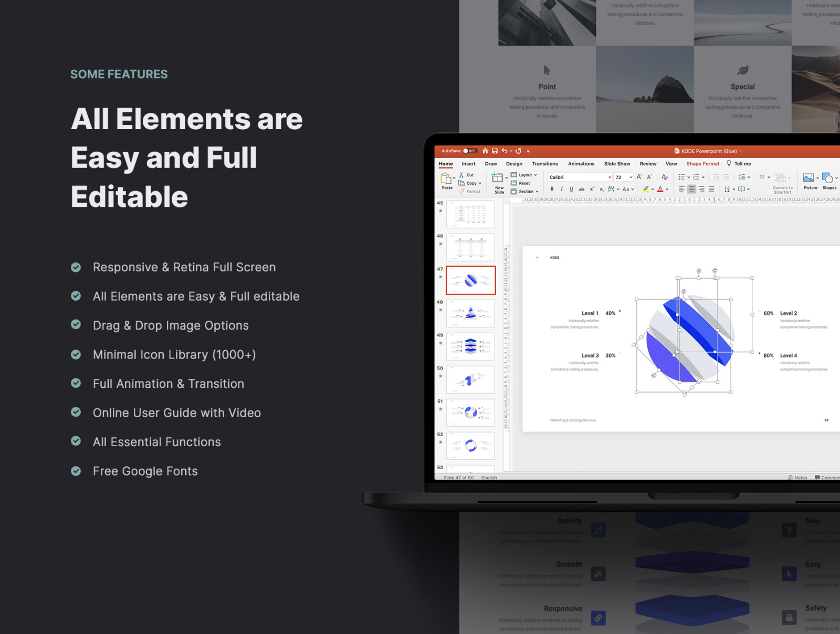
Task: Open the font size 72 dropdown
Action: [631, 177]
